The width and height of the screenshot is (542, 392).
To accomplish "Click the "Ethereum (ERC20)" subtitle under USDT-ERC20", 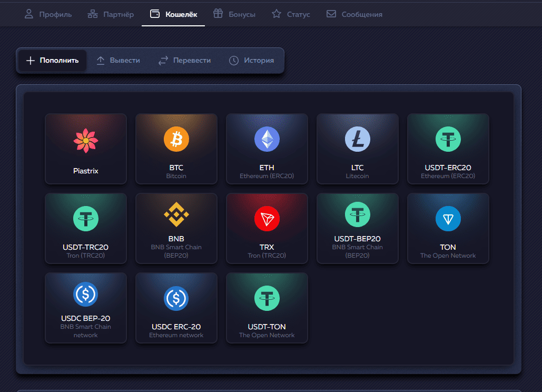I will 448,176.
